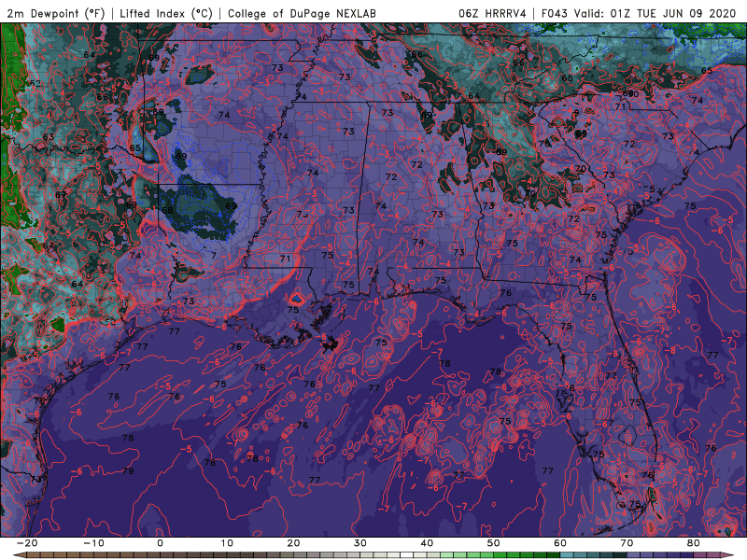
Task: Click the -10 label on the color scale
Action: click(93, 543)
